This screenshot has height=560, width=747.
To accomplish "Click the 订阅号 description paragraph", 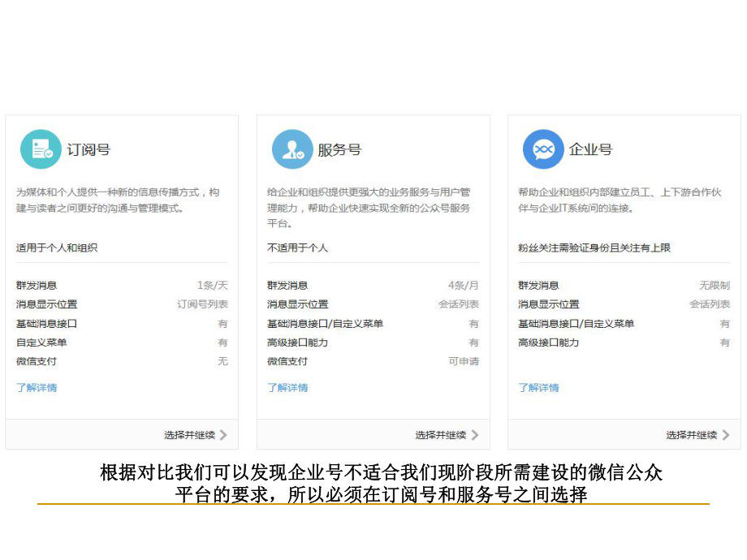I will (118, 200).
